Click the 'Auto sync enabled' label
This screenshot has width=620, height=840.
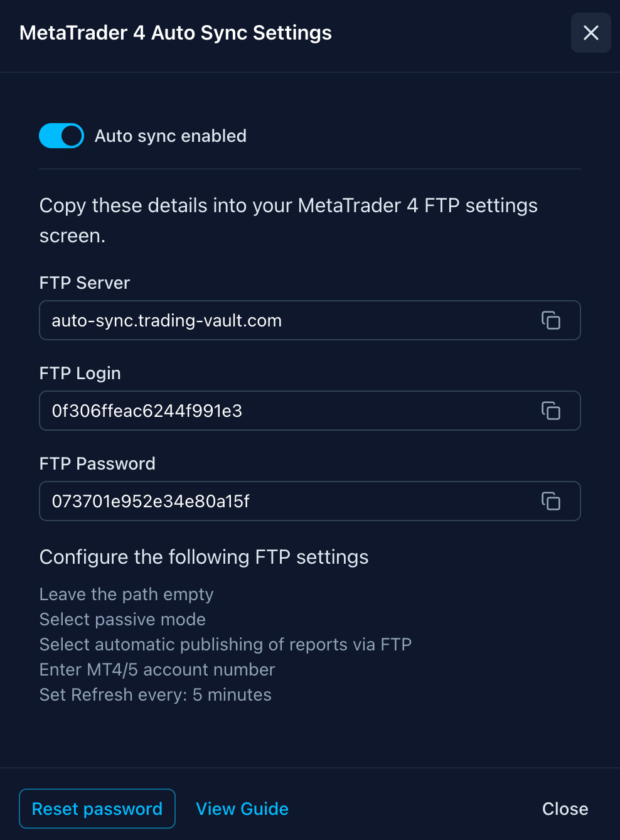coord(170,136)
